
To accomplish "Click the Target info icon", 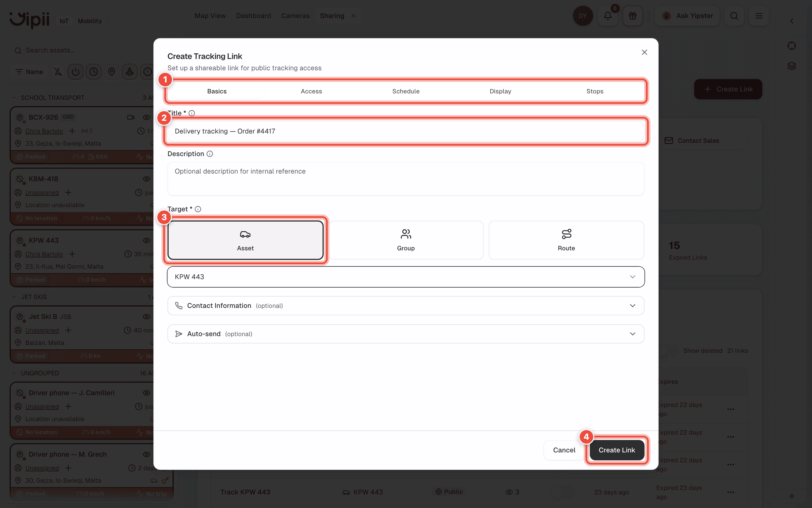I will 198,209.
